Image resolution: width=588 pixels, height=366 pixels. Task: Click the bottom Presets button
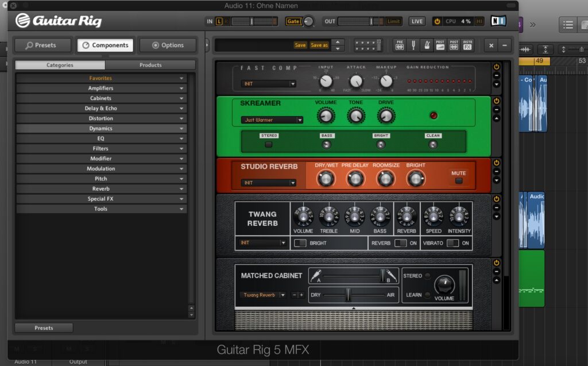coord(44,328)
